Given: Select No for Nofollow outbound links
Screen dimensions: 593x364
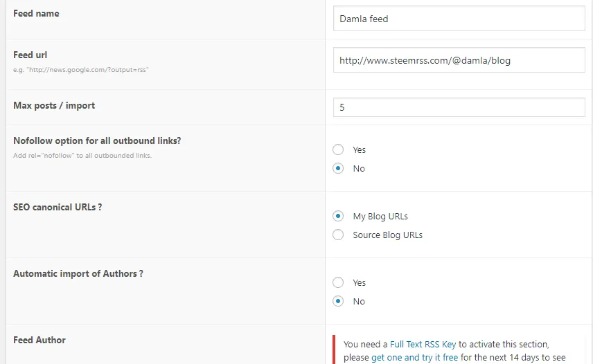Looking at the screenshot, I should point(338,168).
